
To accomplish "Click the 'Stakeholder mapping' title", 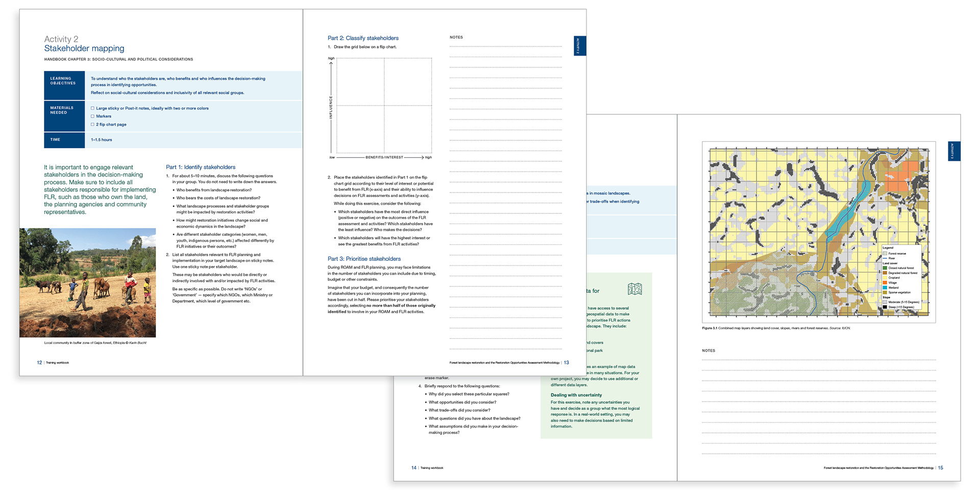I will point(84,48).
